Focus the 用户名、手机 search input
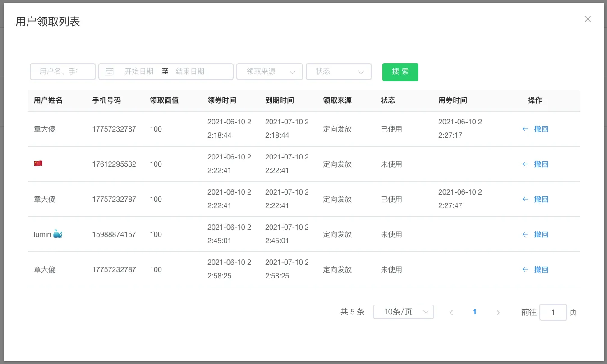 coord(62,72)
